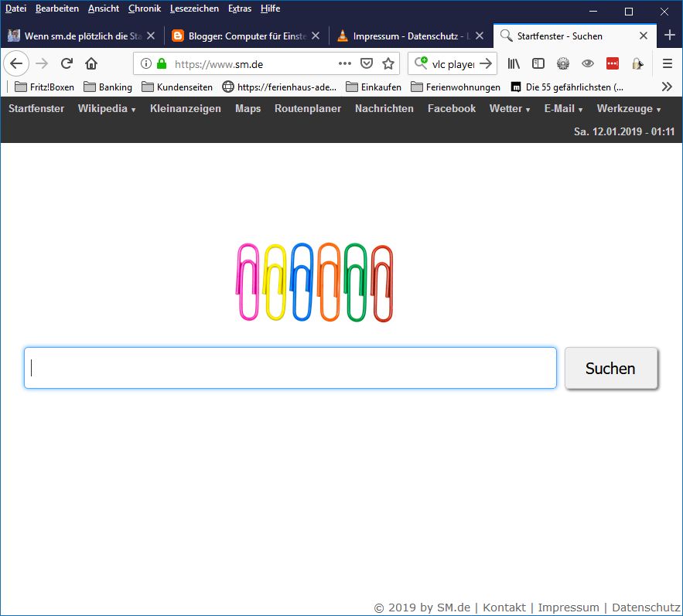Click the padlock extension icon in toolbar
This screenshot has height=616, width=683.
click(637, 63)
